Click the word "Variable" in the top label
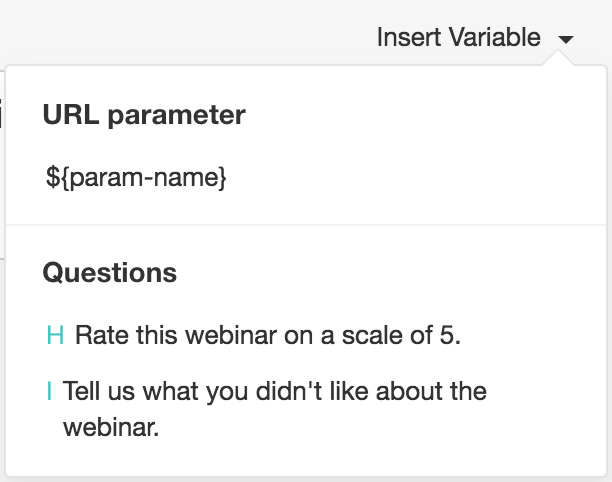612x482 pixels. (495, 37)
